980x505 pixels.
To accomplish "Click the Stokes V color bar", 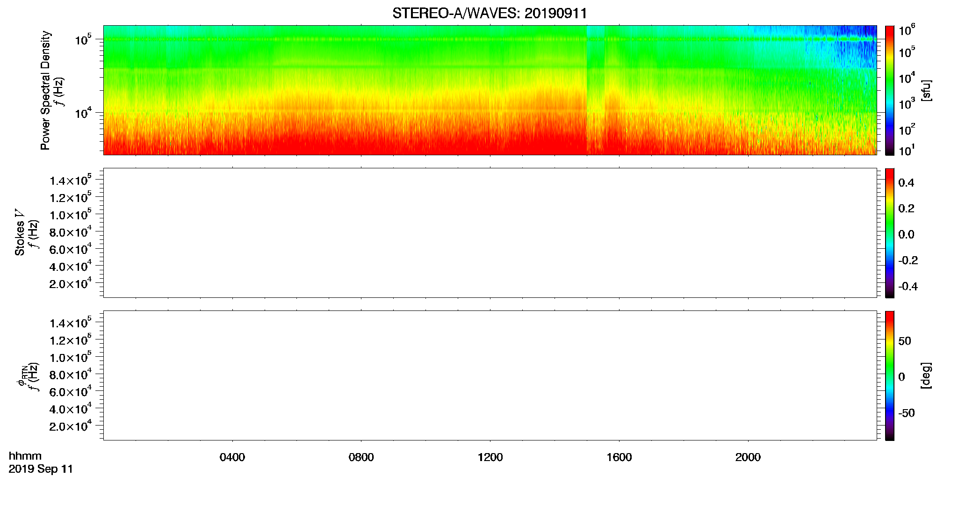I will pyautogui.click(x=889, y=233).
